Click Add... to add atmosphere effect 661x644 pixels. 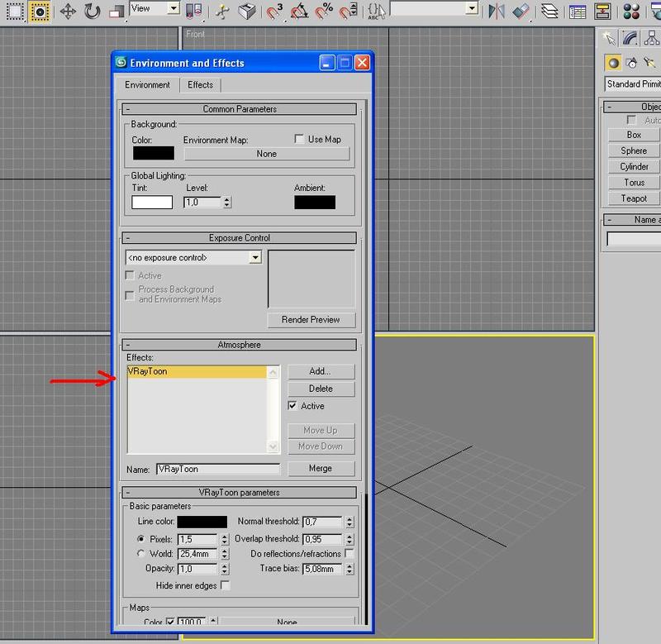(x=321, y=371)
